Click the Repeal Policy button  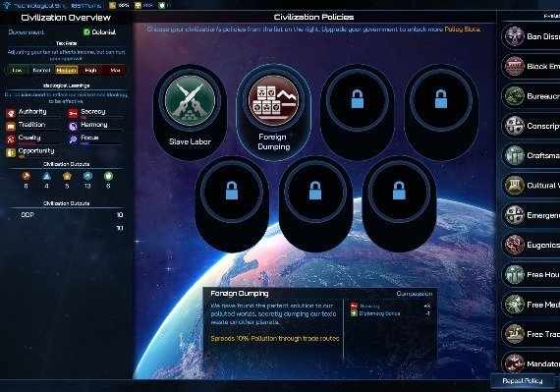pos(523,381)
